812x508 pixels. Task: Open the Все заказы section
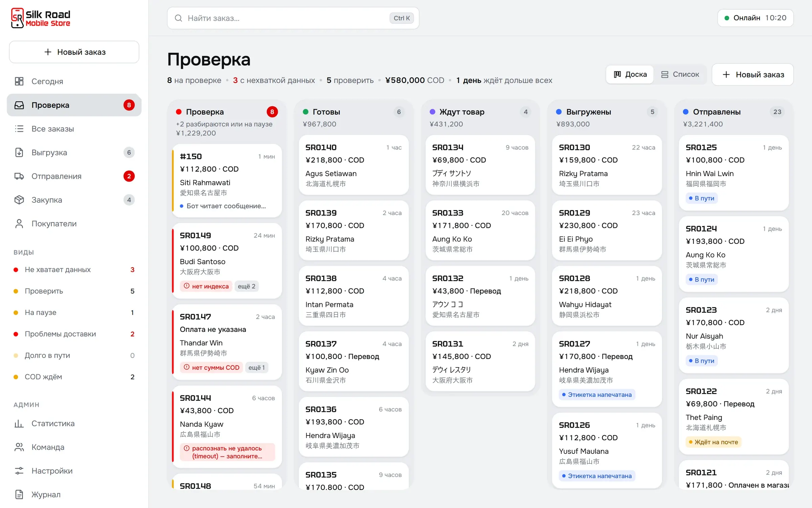click(74, 129)
